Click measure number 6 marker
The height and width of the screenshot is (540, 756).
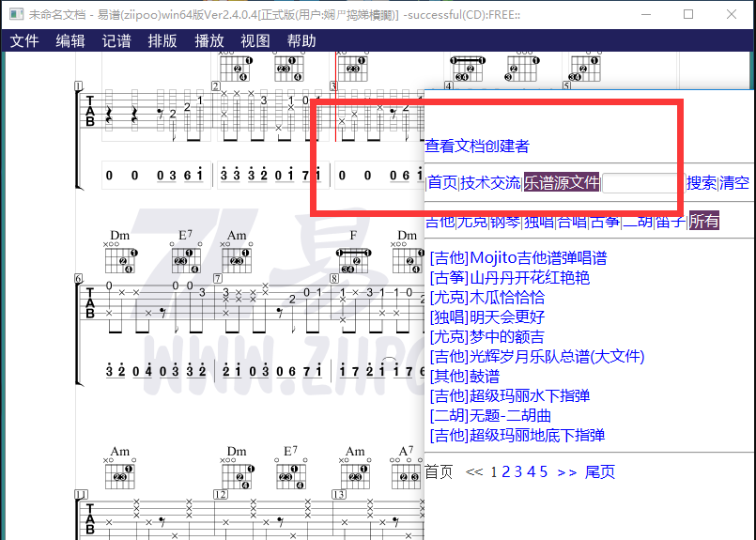79,278
